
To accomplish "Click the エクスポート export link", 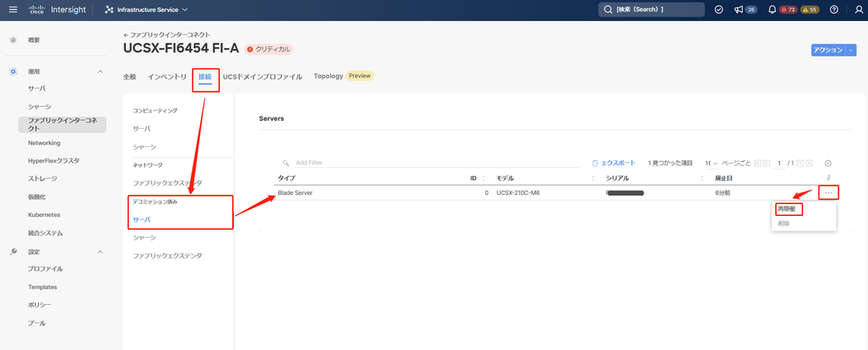I will (614, 164).
